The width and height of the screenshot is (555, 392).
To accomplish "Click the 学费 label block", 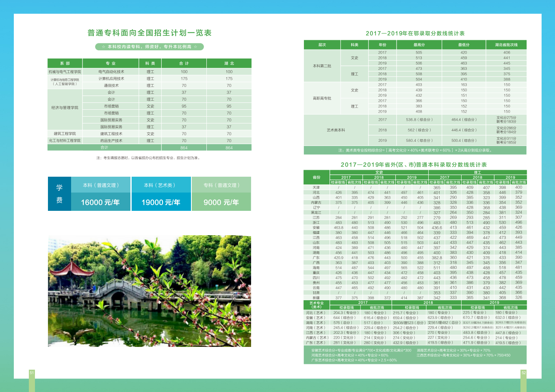I will [x=59, y=194].
